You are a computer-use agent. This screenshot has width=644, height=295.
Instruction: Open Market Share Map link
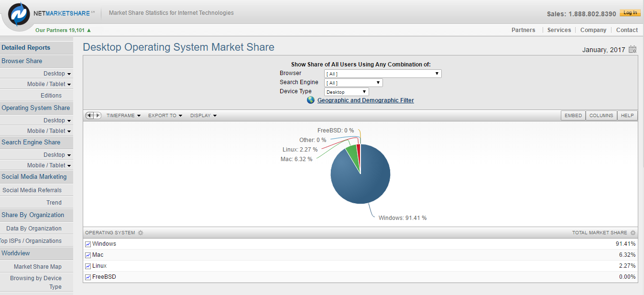38,267
